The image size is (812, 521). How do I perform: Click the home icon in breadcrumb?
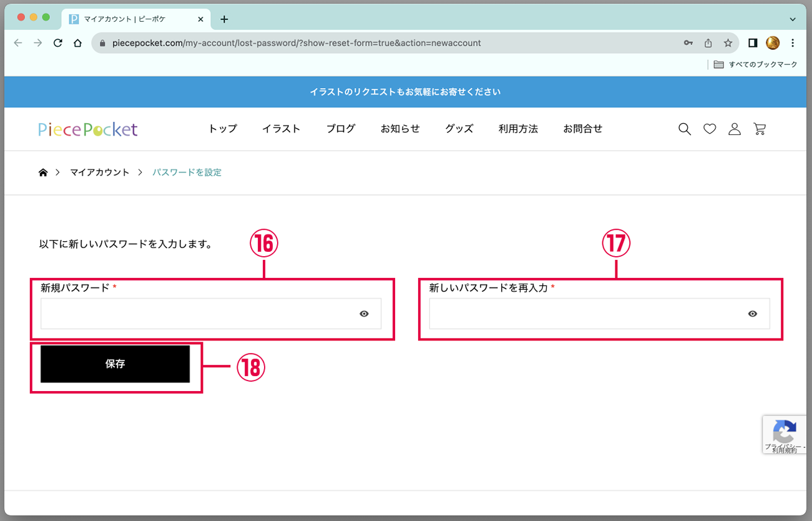pyautogui.click(x=43, y=172)
